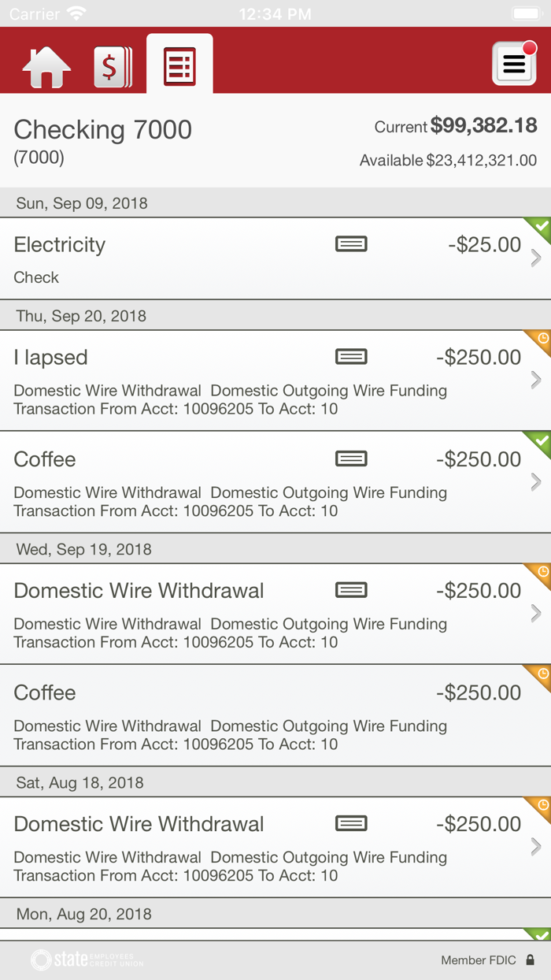Tap the check image icon for Electricity
The height and width of the screenshot is (980, 551).
tap(351, 244)
